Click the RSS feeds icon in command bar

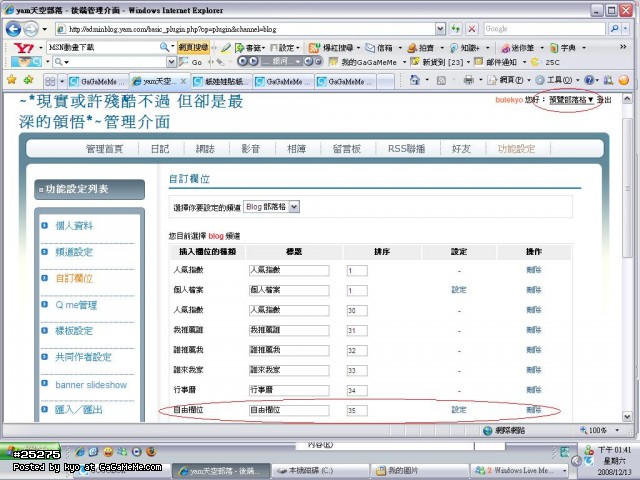point(441,80)
